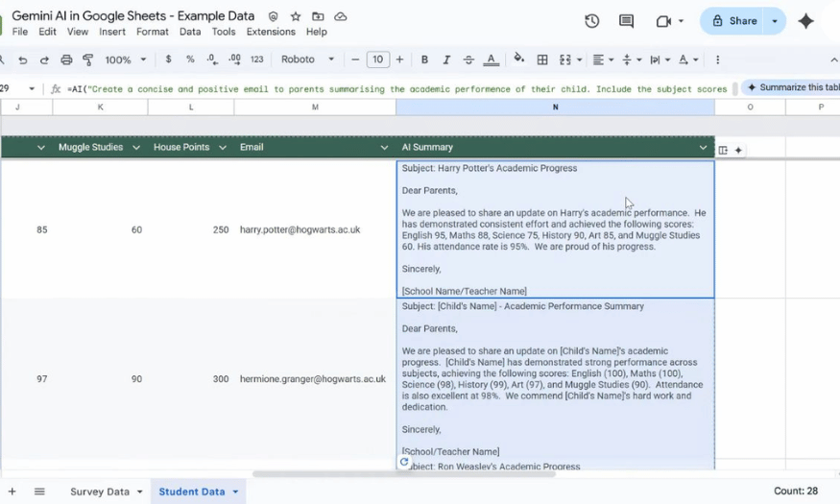Open the Data menu
This screenshot has width=840, height=504.
click(190, 32)
